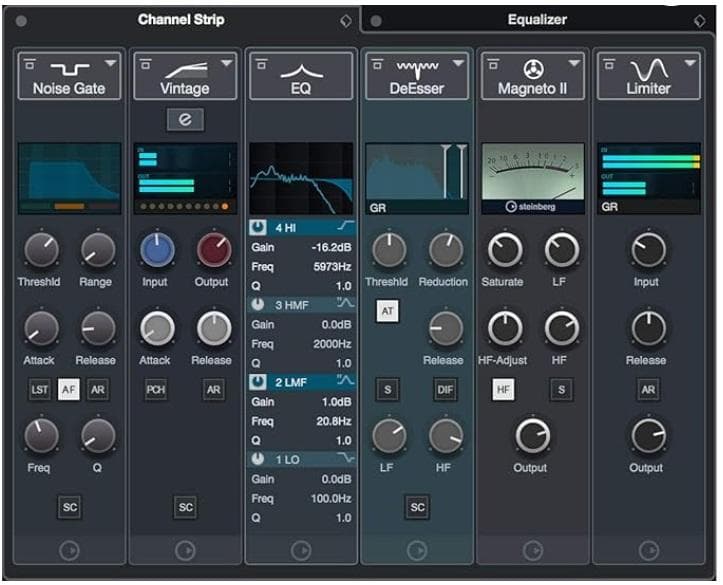Click the Magneto II tape reel icon

[x=533, y=69]
